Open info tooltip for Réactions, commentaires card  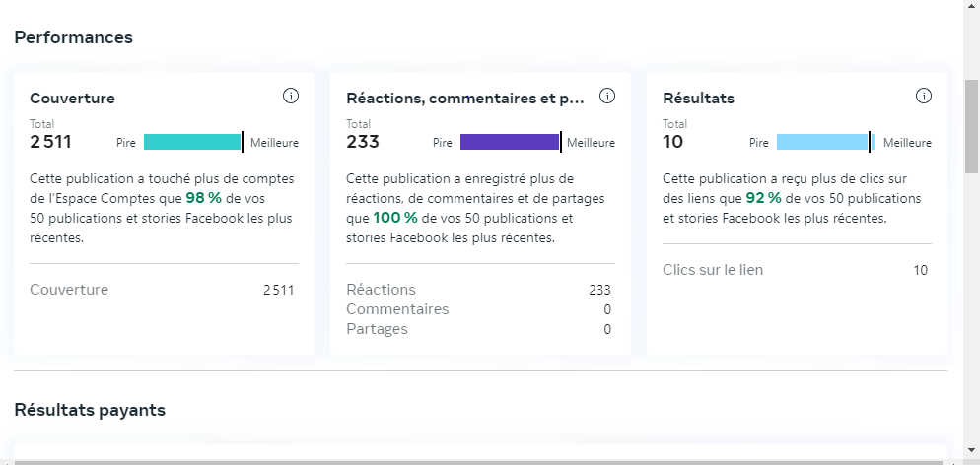(607, 96)
